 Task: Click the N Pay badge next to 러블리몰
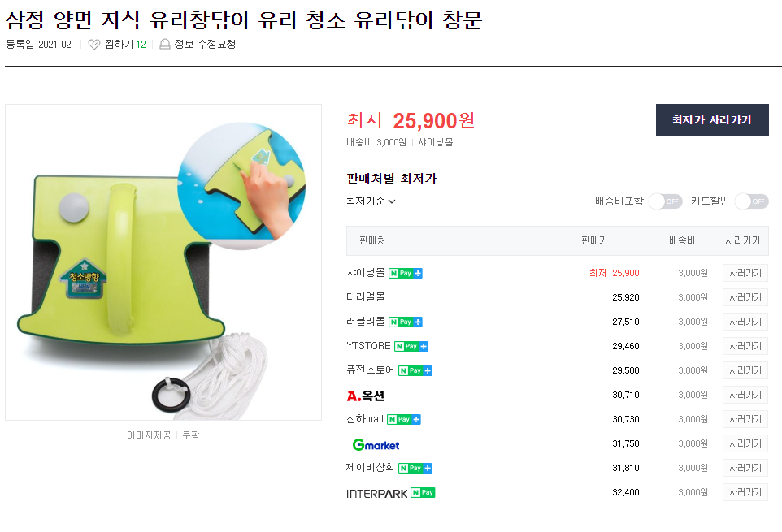pyautogui.click(x=406, y=322)
